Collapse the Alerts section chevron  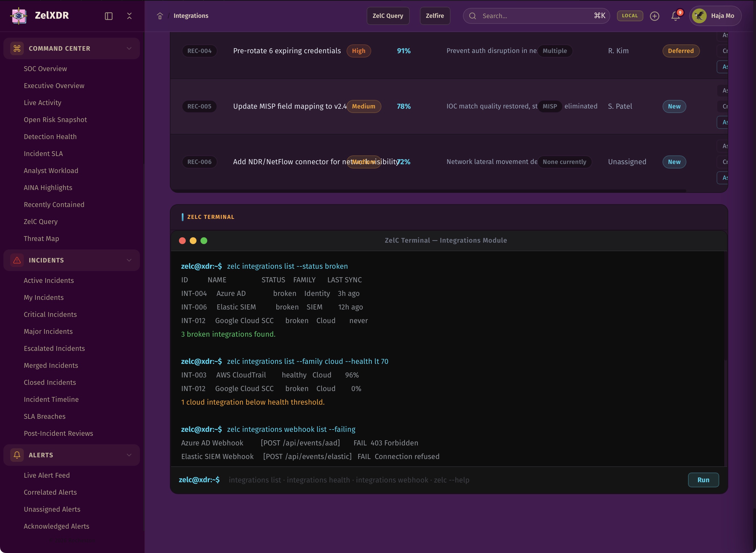pyautogui.click(x=129, y=455)
